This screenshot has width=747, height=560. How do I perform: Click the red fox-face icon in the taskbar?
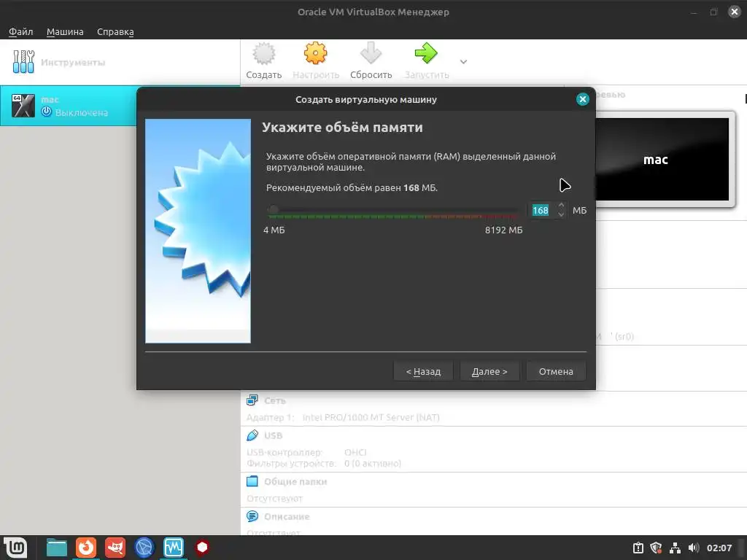[x=115, y=548]
